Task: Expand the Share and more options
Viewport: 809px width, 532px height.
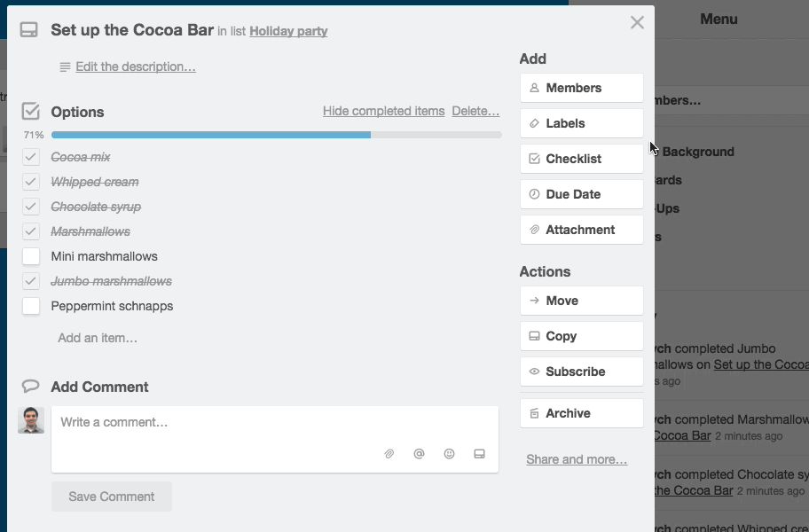Action: click(x=577, y=459)
